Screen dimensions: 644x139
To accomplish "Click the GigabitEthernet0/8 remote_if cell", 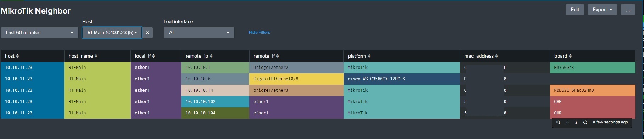I will pyautogui.click(x=296, y=79).
